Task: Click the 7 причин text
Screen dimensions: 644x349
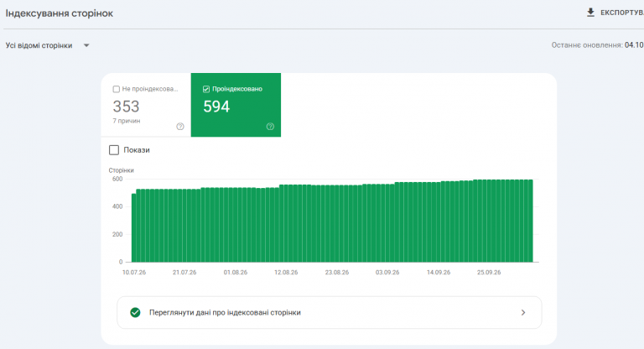Action: point(127,121)
